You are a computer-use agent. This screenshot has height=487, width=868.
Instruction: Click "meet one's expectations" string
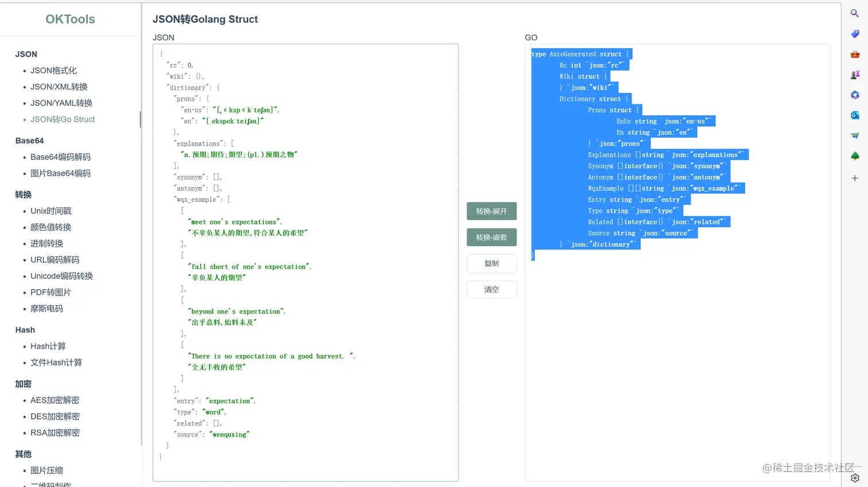tap(234, 222)
